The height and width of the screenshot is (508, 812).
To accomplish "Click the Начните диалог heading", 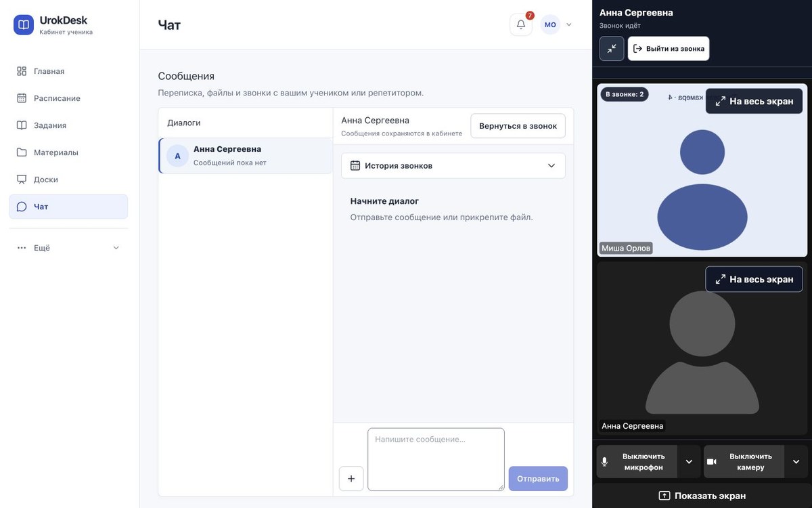I will coord(384,201).
